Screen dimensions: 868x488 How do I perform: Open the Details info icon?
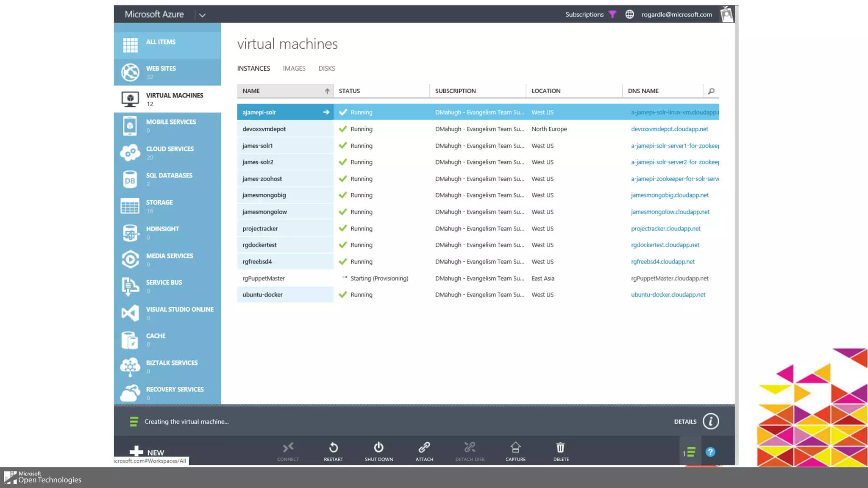pyautogui.click(x=711, y=421)
